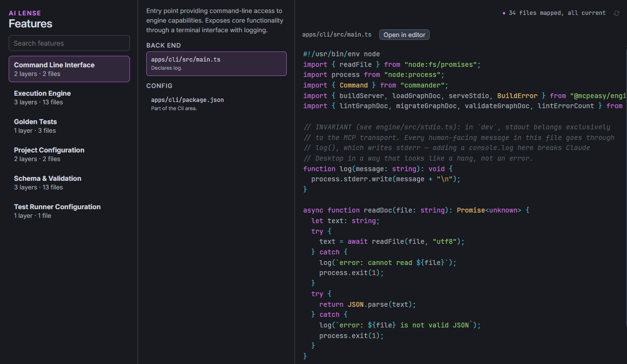Select the Schema & Validation feature

pyautogui.click(x=69, y=182)
